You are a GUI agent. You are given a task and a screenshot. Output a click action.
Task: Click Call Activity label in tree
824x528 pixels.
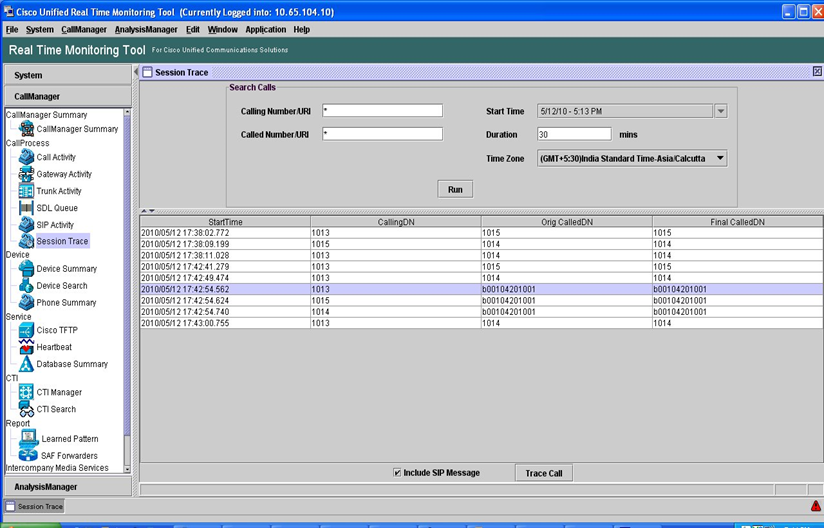tap(56, 157)
